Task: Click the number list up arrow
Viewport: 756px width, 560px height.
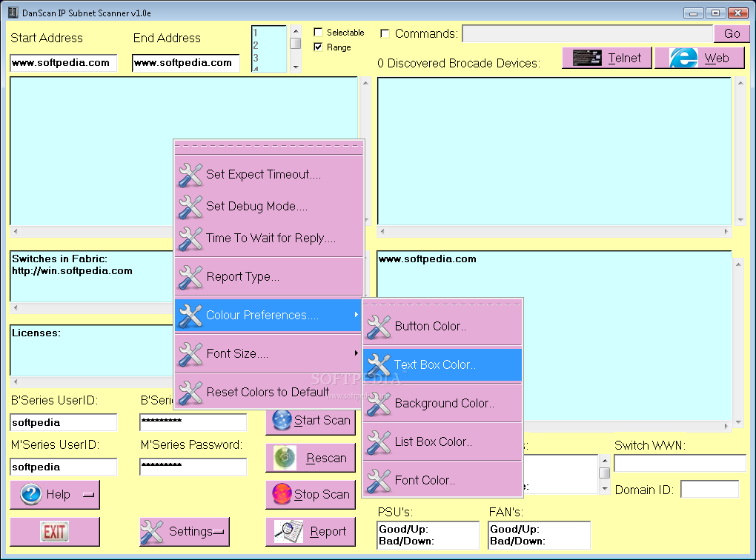Action: pos(296,31)
